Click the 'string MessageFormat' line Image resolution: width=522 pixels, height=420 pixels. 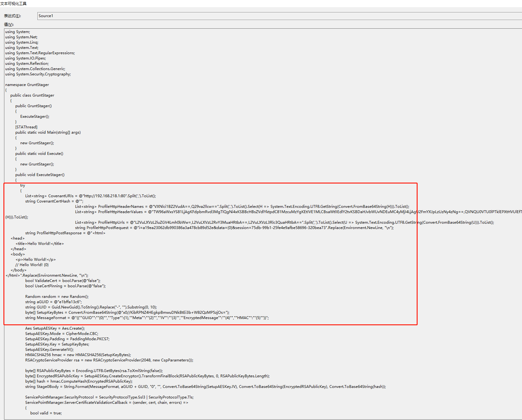click(x=147, y=318)
